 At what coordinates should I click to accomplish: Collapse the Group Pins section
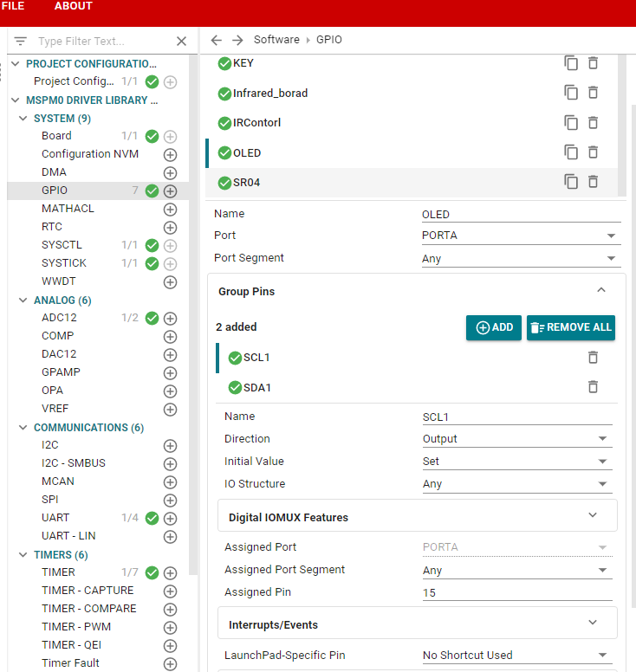coord(601,291)
